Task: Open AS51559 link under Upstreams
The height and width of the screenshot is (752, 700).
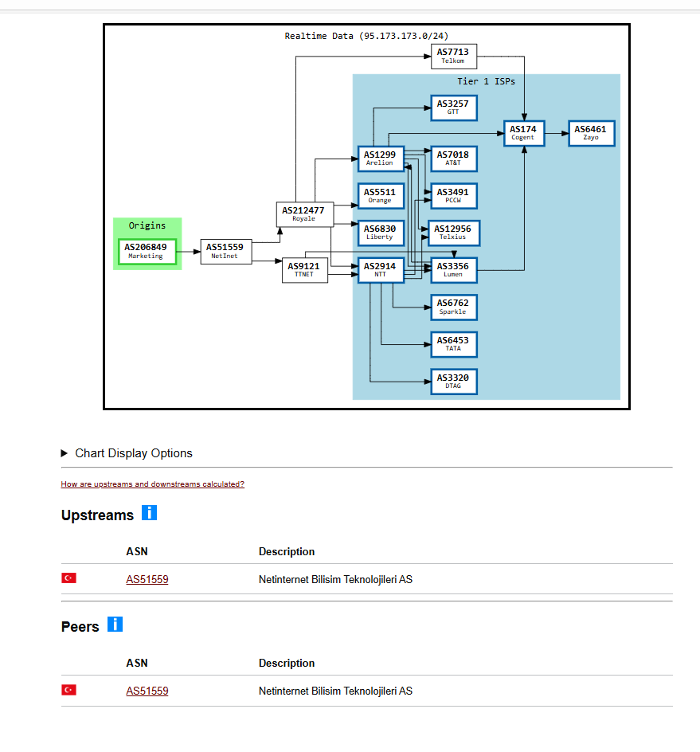Action: click(147, 579)
